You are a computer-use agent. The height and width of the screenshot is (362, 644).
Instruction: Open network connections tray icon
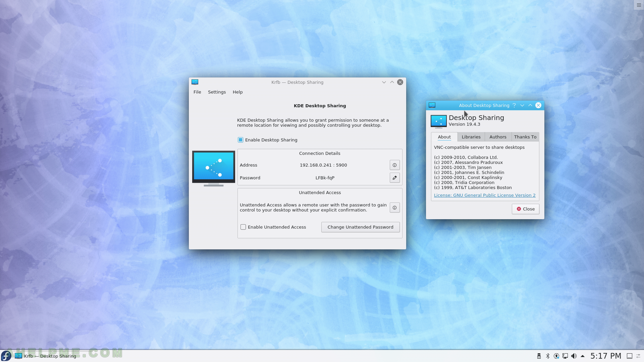click(x=565, y=356)
